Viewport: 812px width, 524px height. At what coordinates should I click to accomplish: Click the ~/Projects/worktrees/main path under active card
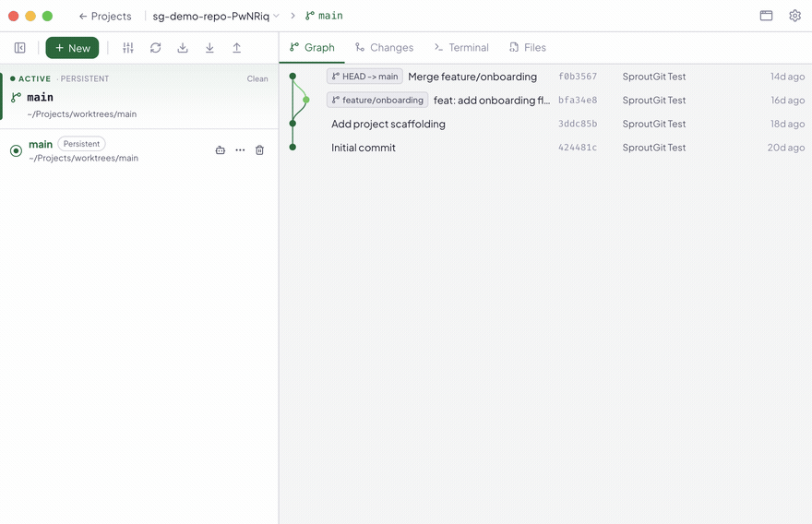[82, 113]
